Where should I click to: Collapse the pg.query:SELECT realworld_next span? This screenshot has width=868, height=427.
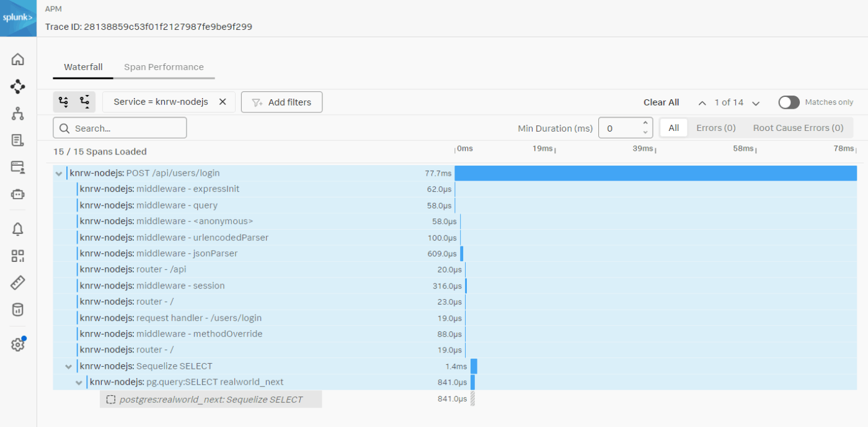(79, 382)
